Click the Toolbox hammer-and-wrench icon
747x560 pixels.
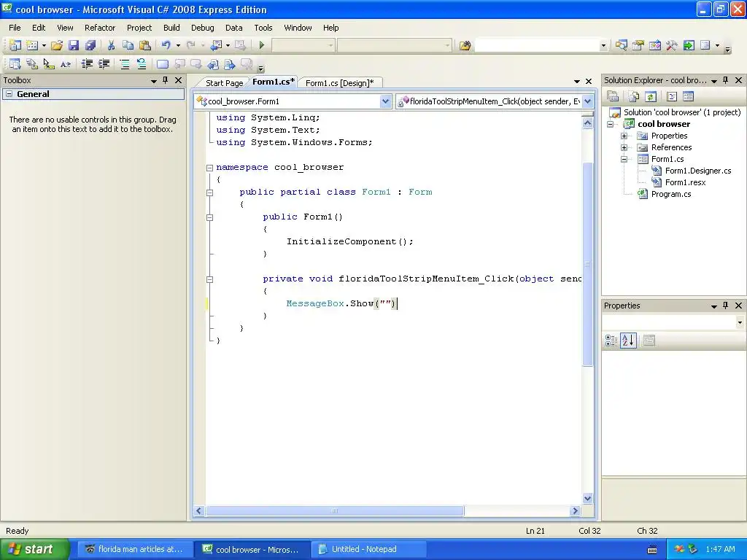click(x=672, y=45)
